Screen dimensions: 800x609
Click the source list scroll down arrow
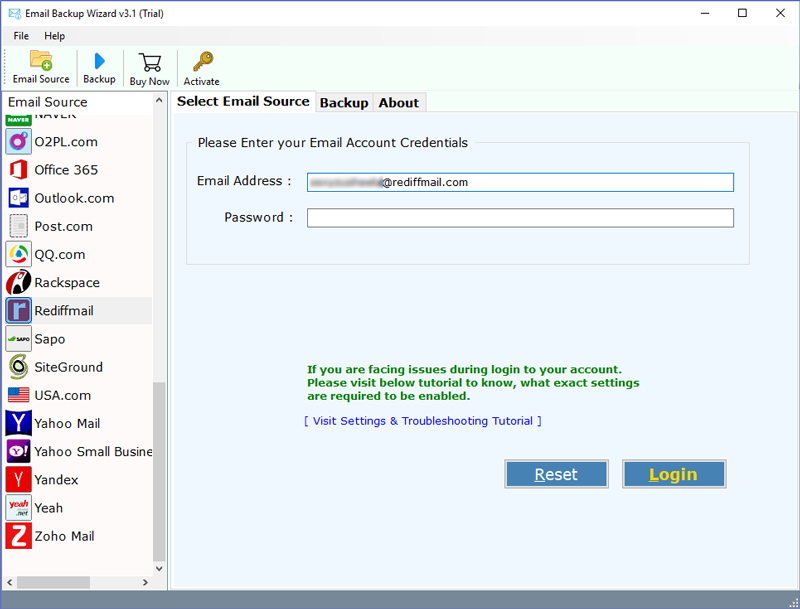159,568
